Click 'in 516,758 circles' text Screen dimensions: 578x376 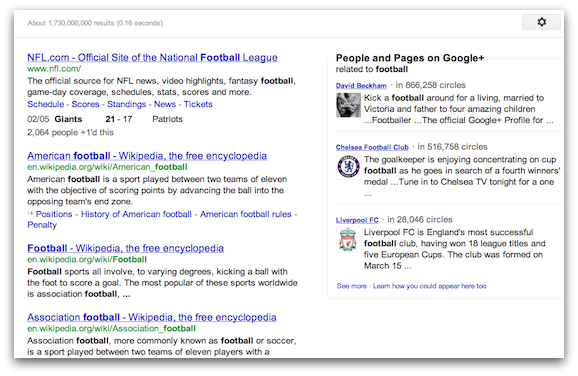(452, 147)
